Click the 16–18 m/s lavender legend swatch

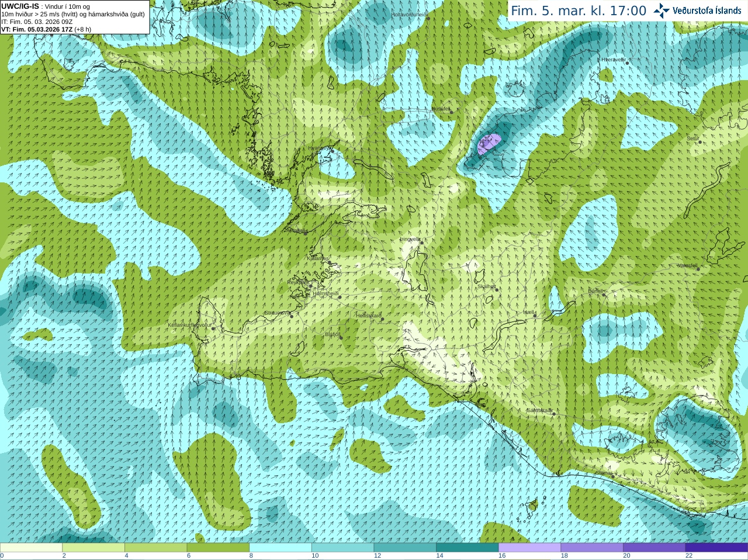[529, 548]
